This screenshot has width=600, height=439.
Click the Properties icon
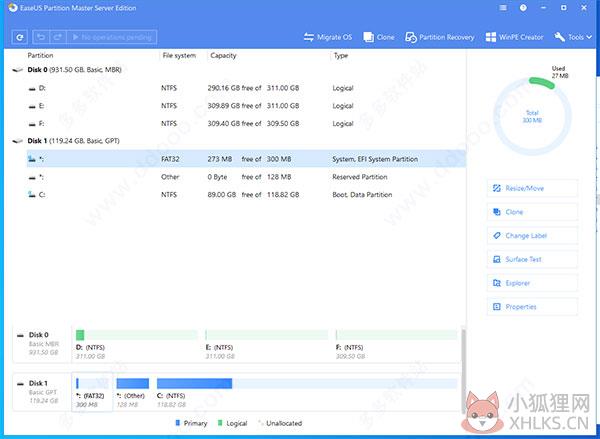497,307
